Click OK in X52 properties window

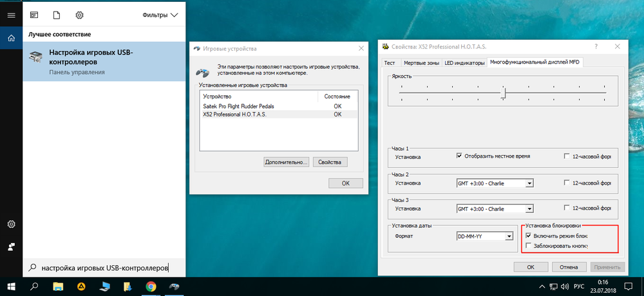531,267
